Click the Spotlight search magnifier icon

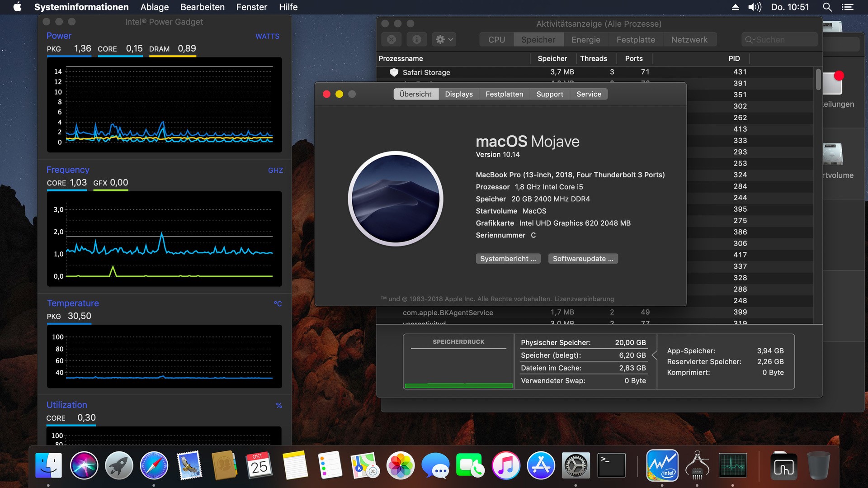tap(827, 7)
